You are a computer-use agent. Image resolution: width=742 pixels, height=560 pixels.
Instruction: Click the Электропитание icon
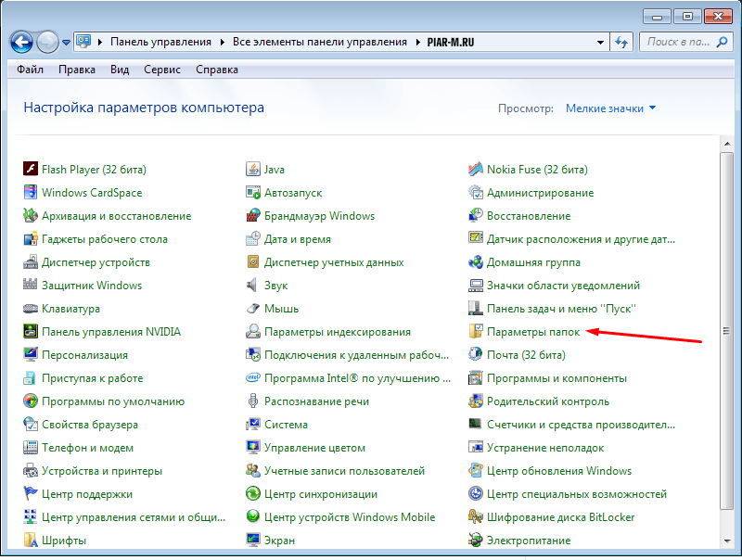click(x=476, y=540)
